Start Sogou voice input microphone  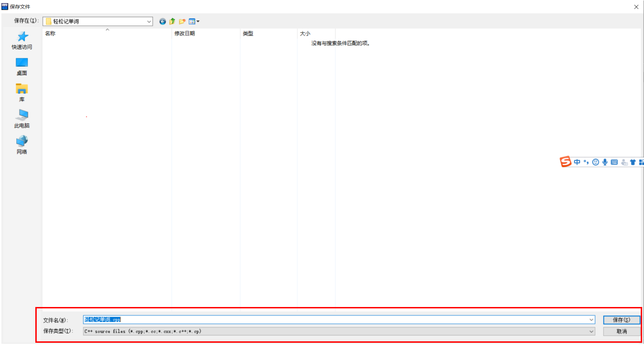click(605, 162)
